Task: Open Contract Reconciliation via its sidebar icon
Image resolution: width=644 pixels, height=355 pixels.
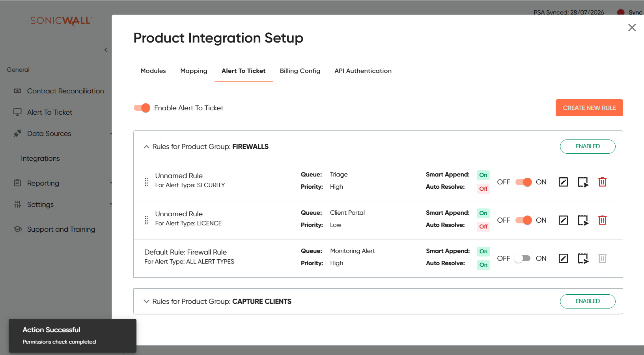Action: click(x=17, y=91)
